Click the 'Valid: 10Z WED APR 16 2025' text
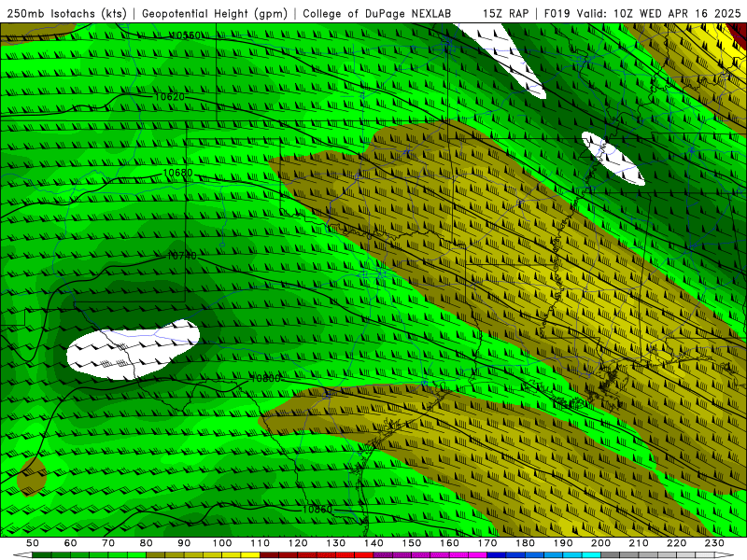The image size is (747, 560). (x=659, y=14)
